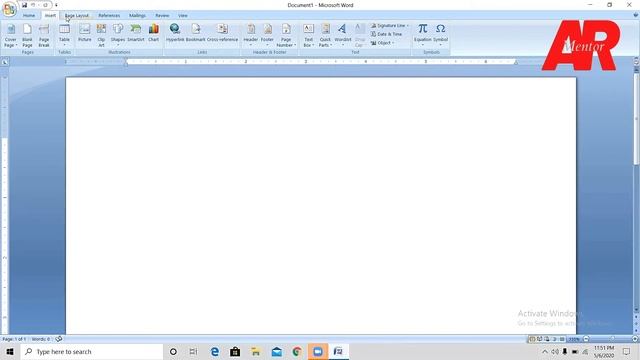Insert a Blank Page

(27, 36)
